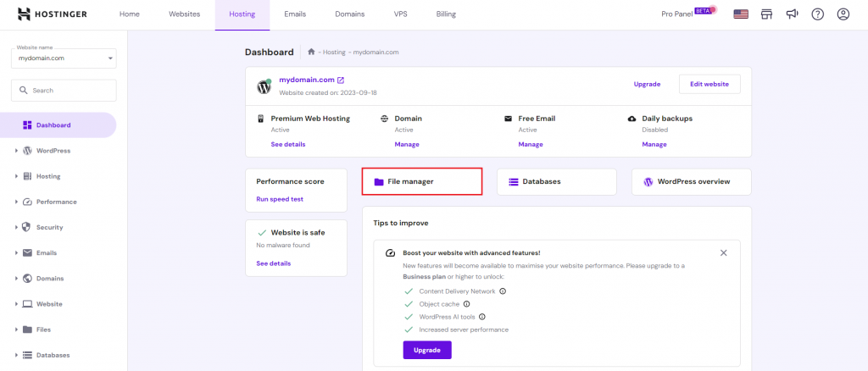The height and width of the screenshot is (371, 868).
Task: Open the store marketplace icon
Action: point(767,14)
